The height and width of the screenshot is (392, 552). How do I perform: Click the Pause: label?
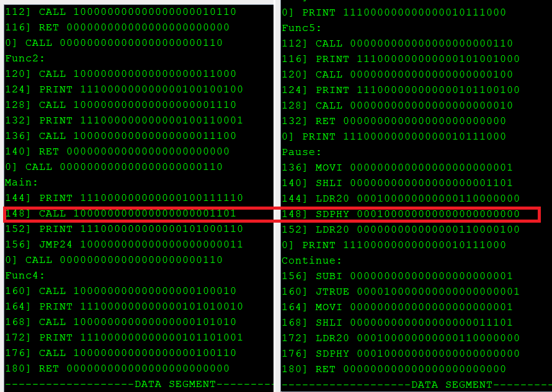point(301,152)
